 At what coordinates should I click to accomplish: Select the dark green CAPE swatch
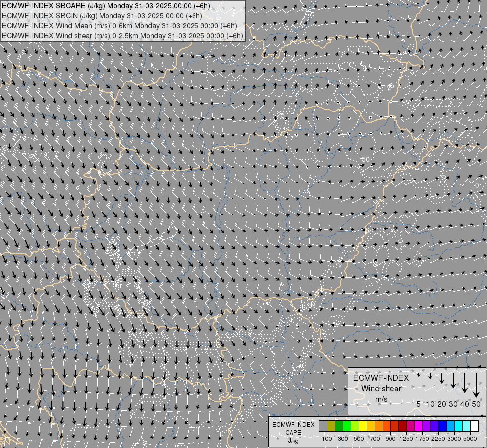click(339, 426)
